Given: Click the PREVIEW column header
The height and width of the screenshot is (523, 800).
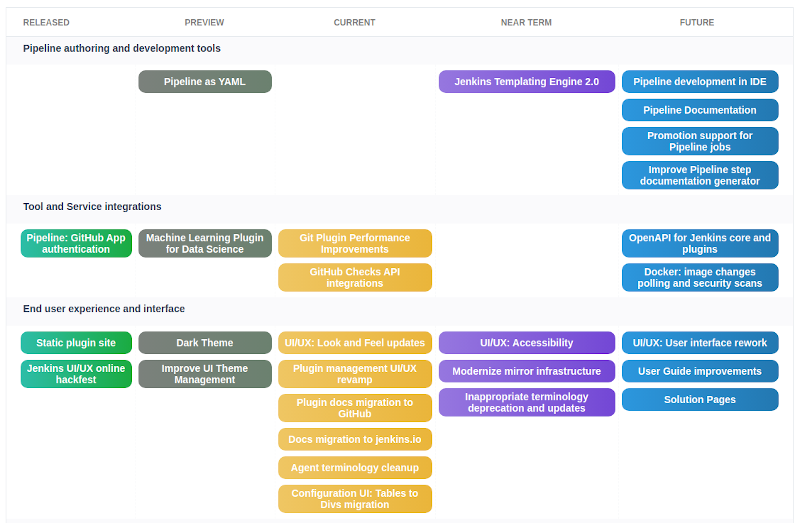Looking at the screenshot, I should point(204,22).
